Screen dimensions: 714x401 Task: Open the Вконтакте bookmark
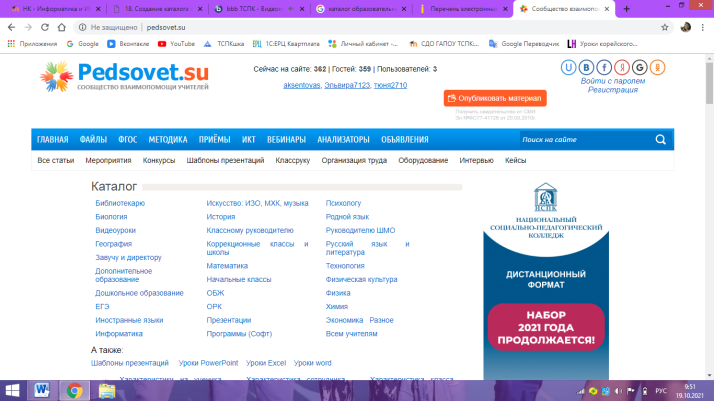tap(128, 44)
